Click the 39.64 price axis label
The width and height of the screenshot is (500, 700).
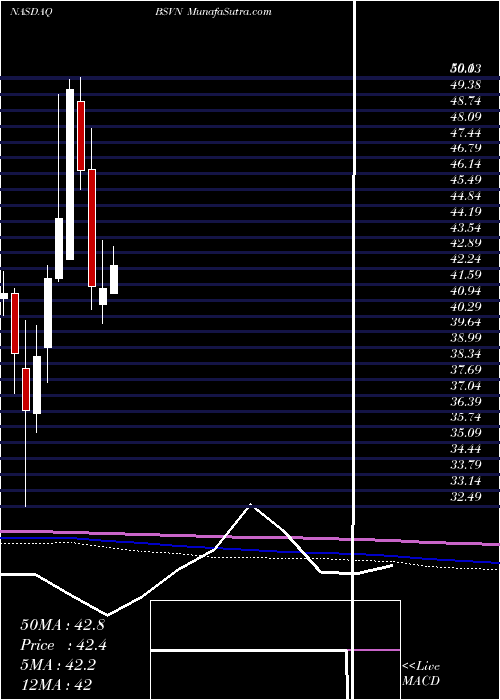(466, 323)
